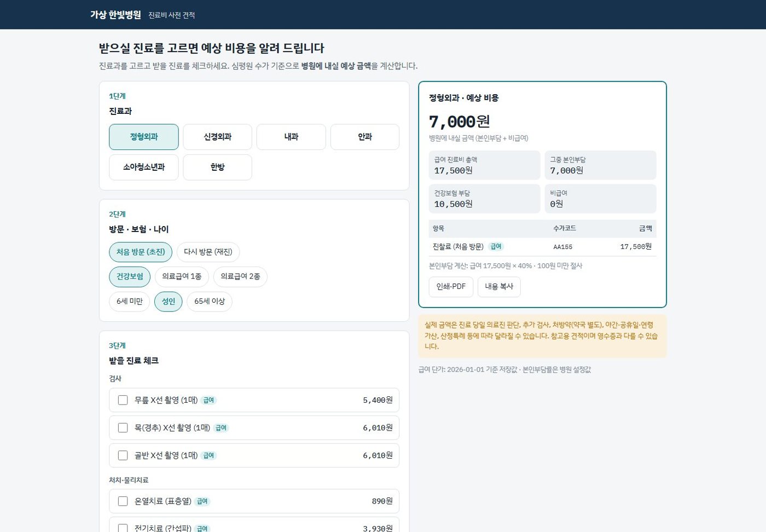This screenshot has width=766, height=532.
Task: Choose 의료급여 2종 insurance option
Action: [240, 276]
